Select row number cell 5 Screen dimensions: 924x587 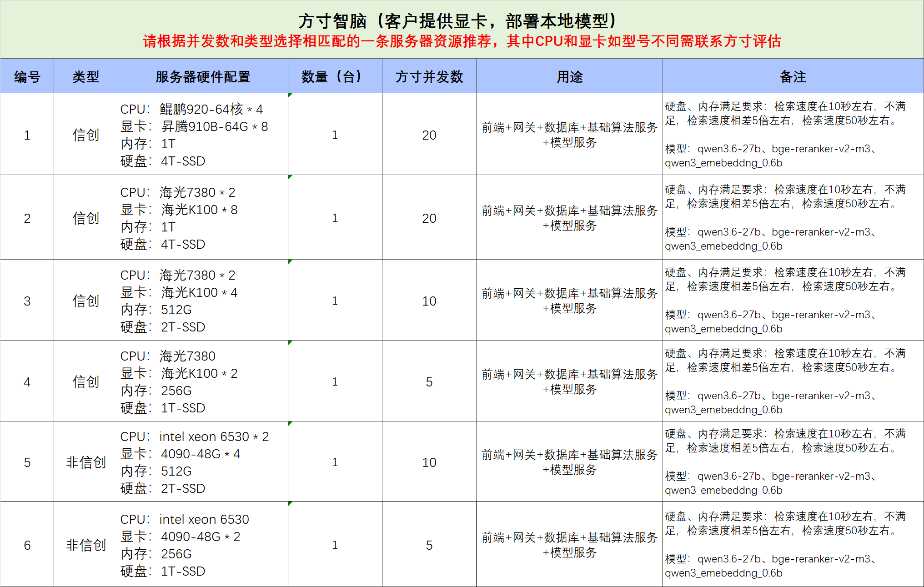tap(27, 462)
